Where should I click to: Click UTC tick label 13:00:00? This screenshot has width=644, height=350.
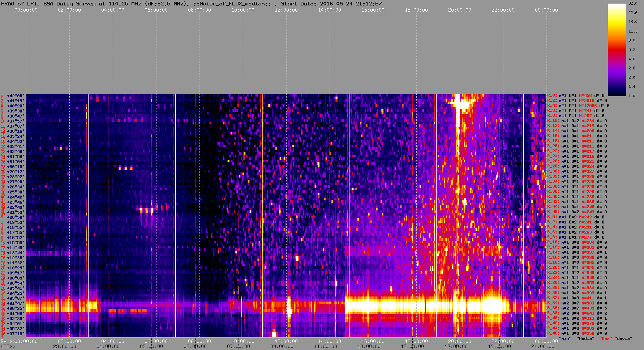[x=369, y=346]
